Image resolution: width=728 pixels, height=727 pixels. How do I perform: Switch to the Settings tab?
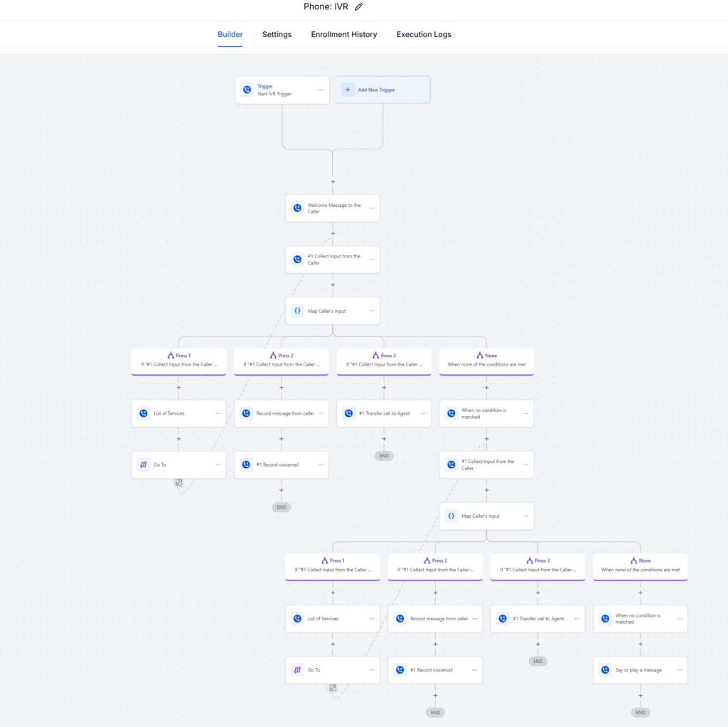[x=277, y=34]
